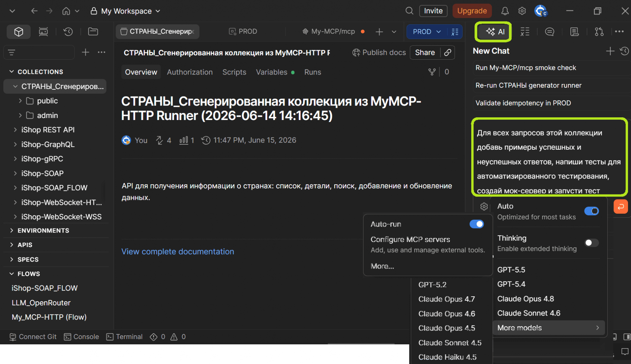This screenshot has height=364, width=631.
Task: Open the documentation page icon in right toolbar
Action: (574, 32)
